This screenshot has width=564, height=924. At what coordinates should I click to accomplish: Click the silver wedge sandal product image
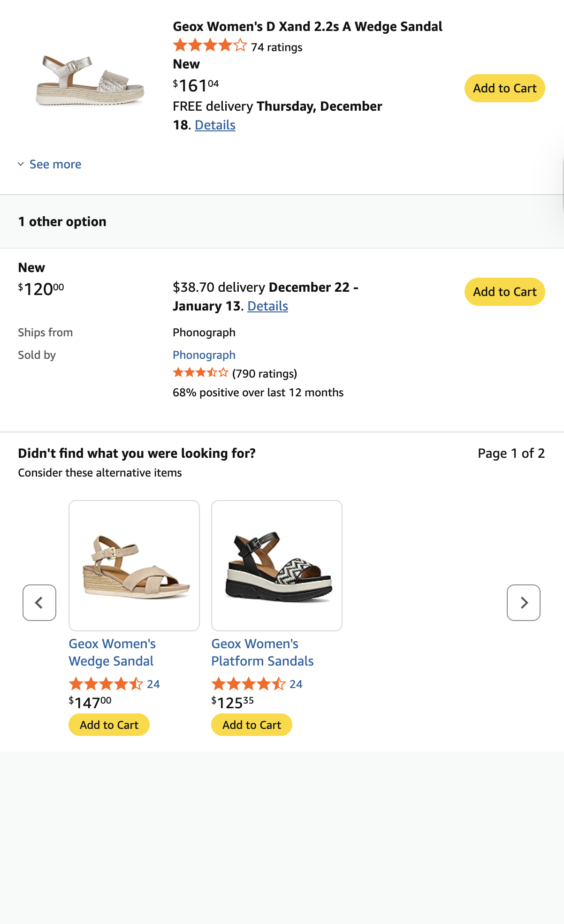[90, 82]
